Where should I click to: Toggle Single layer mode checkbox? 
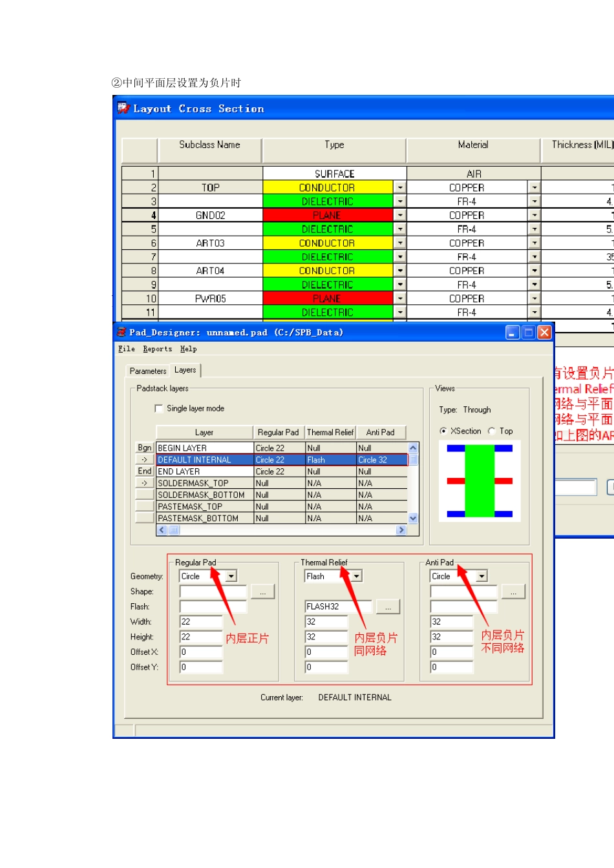[159, 409]
